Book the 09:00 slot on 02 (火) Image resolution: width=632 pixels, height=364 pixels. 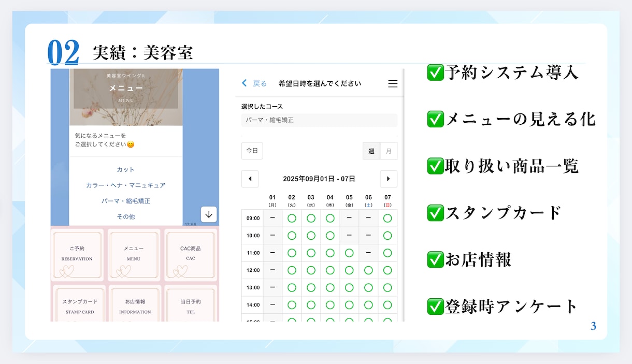292,218
